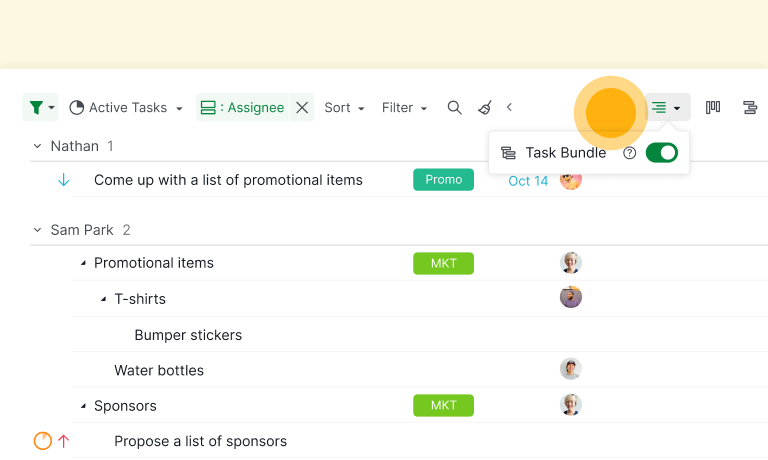Viewport: 768px width, 460px height.
Task: Click the Task Bundle help question icon
Action: (x=629, y=153)
